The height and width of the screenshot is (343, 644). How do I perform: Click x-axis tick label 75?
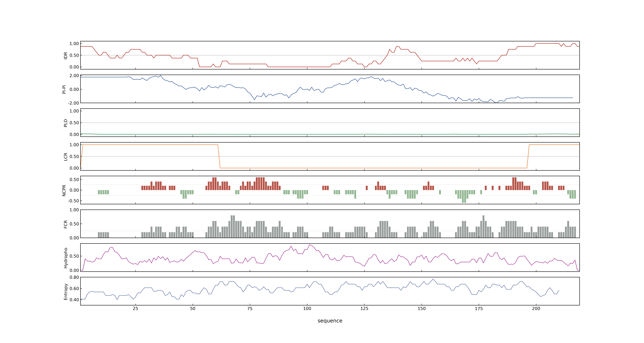250,309
